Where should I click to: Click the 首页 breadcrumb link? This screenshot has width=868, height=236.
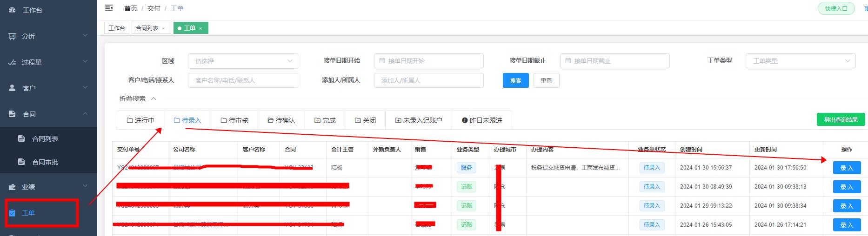pos(131,8)
